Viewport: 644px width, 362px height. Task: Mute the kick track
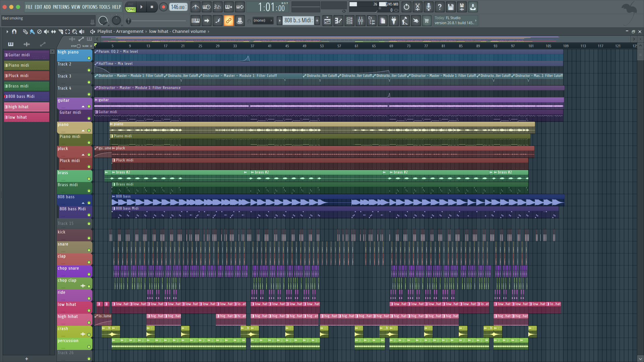[x=89, y=238]
